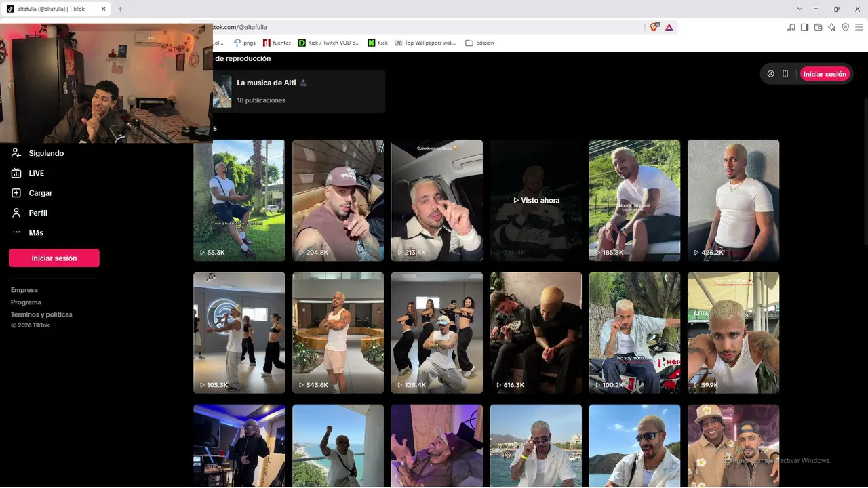Open the fuentes bookmark
868x488 pixels.
click(x=277, y=43)
